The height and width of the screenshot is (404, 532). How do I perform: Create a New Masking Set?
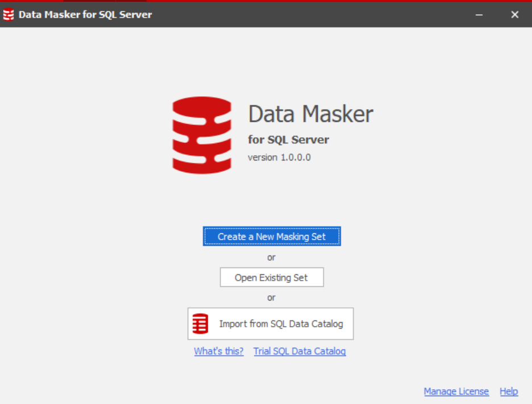pyautogui.click(x=272, y=236)
